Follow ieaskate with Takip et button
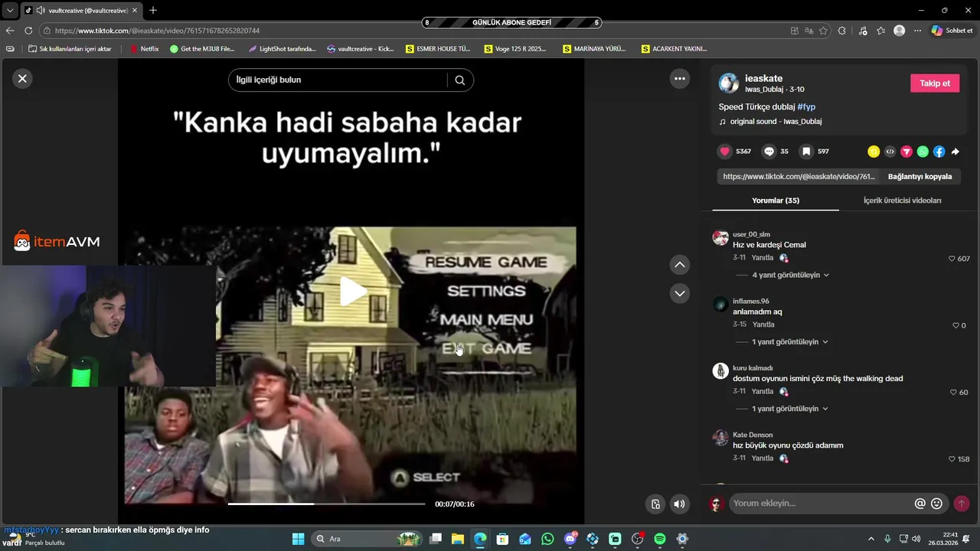 point(935,83)
